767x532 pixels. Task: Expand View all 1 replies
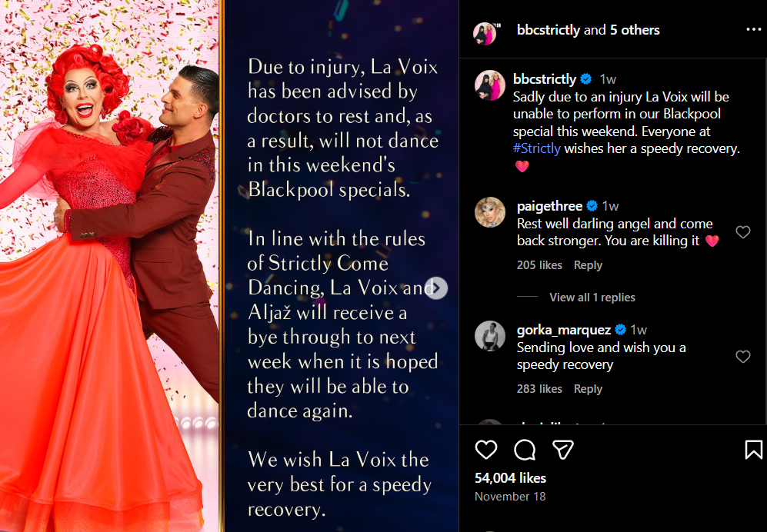(x=592, y=298)
